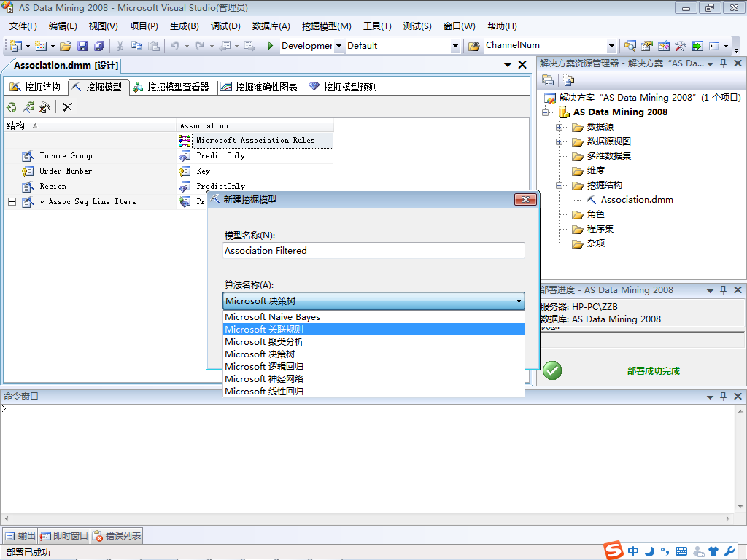Click the Open File toolbar icon
The image size is (747, 560).
click(66, 46)
